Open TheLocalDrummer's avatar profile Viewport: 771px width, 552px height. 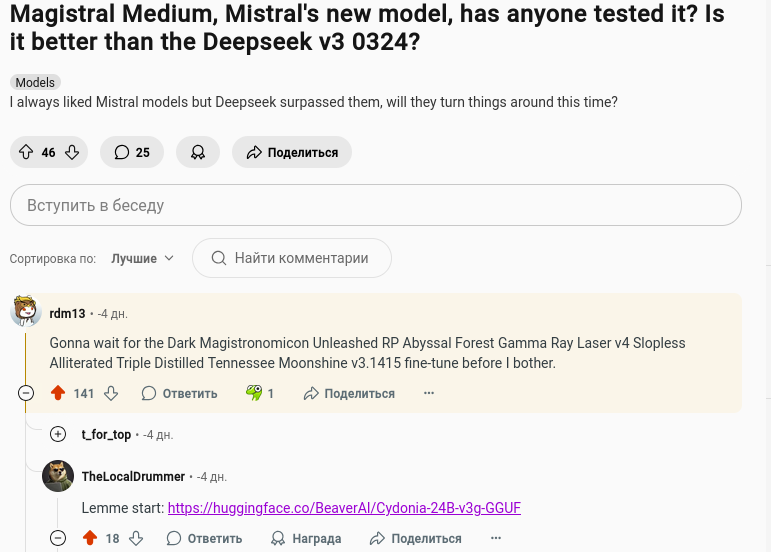[58, 476]
